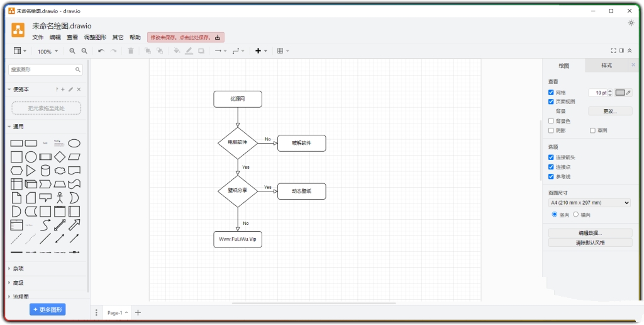Uncheck the 网格 grid checkbox
Viewport: 644px width, 325px height.
point(552,93)
